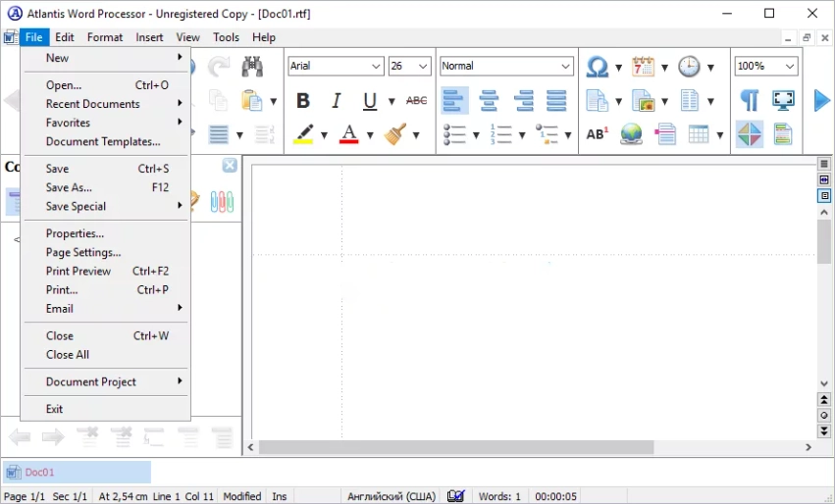Expand the Save Special submenu
835x504 pixels.
pyautogui.click(x=107, y=206)
